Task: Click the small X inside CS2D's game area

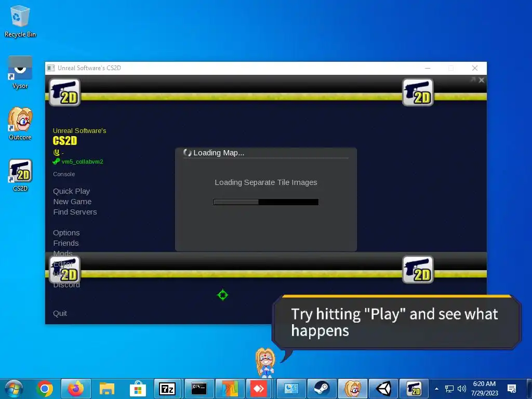Action: point(482,80)
